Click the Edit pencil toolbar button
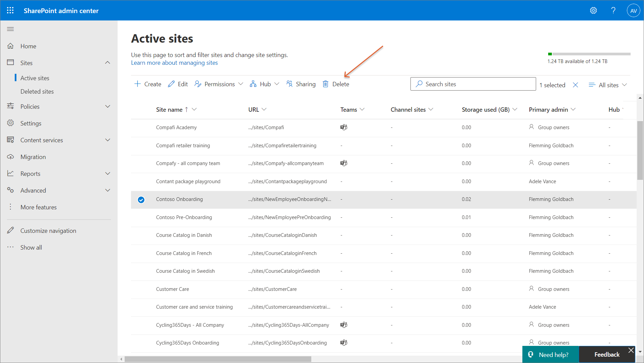The image size is (644, 363). [178, 84]
